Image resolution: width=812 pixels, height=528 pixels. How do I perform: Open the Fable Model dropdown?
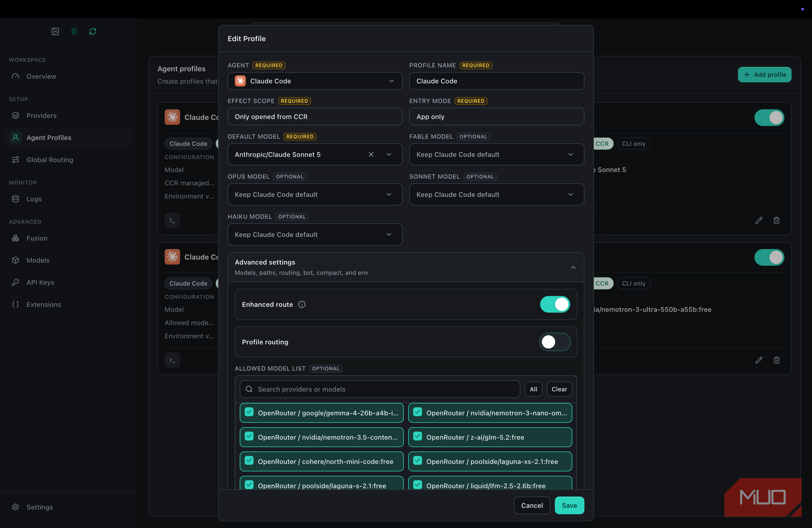496,155
